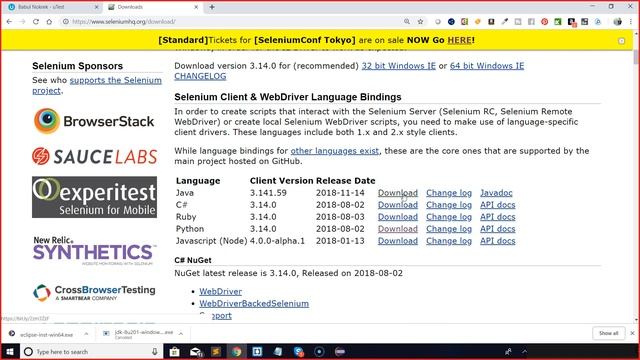This screenshot has height=360, width=640.
Task: Bookmark this page with the star icon
Action: 420,22
